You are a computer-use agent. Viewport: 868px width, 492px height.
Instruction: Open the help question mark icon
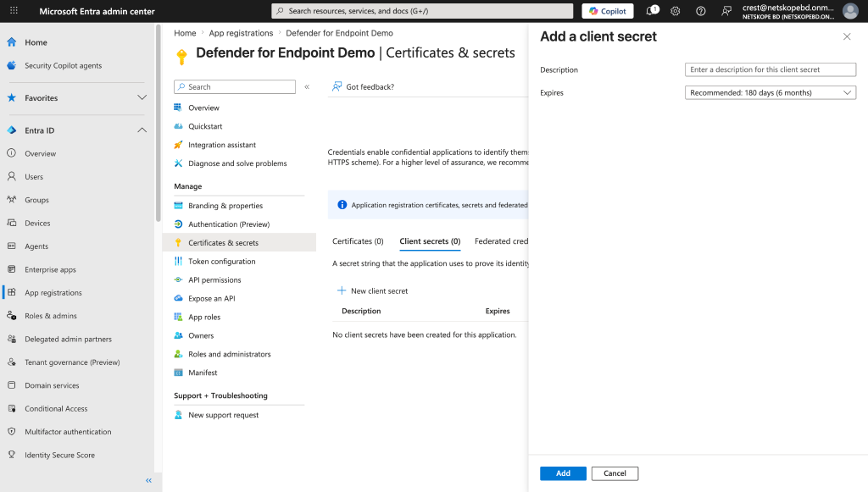pyautogui.click(x=701, y=11)
